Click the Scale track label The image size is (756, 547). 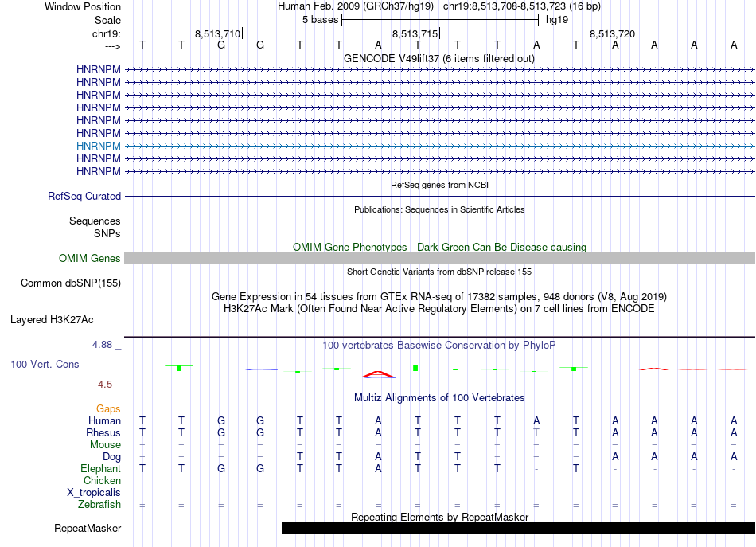pyautogui.click(x=107, y=20)
